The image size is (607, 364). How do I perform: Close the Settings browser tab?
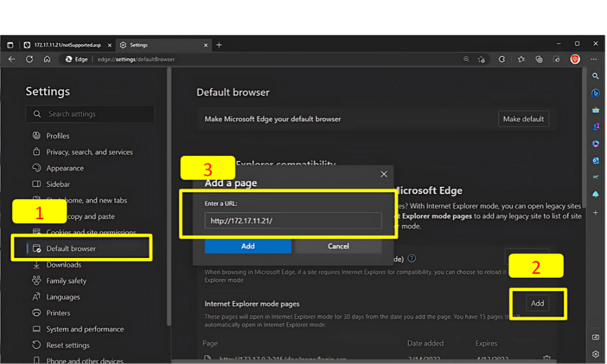[206, 45]
